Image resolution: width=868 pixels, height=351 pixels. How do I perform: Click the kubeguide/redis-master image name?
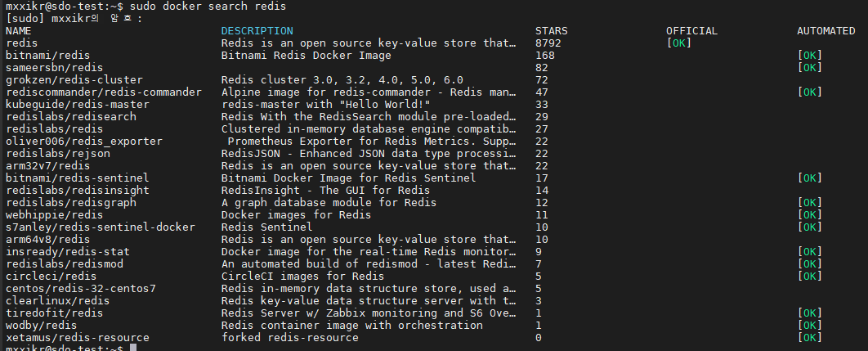tap(77, 104)
